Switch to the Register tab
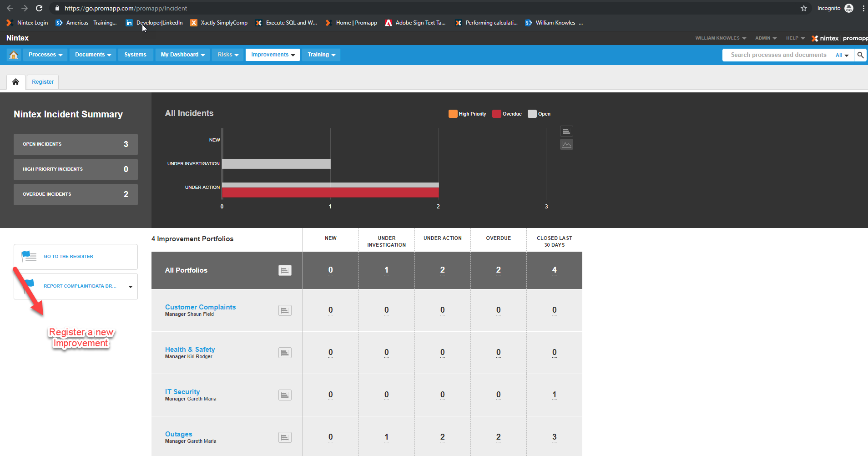The height and width of the screenshot is (456, 868). (43, 82)
